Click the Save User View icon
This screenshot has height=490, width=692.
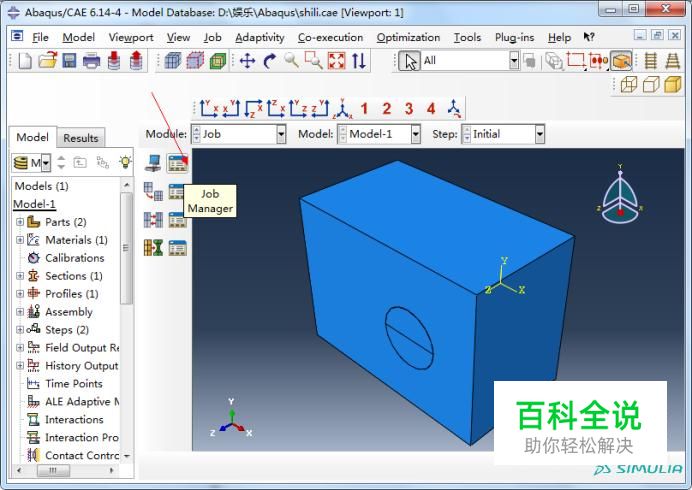[455, 109]
